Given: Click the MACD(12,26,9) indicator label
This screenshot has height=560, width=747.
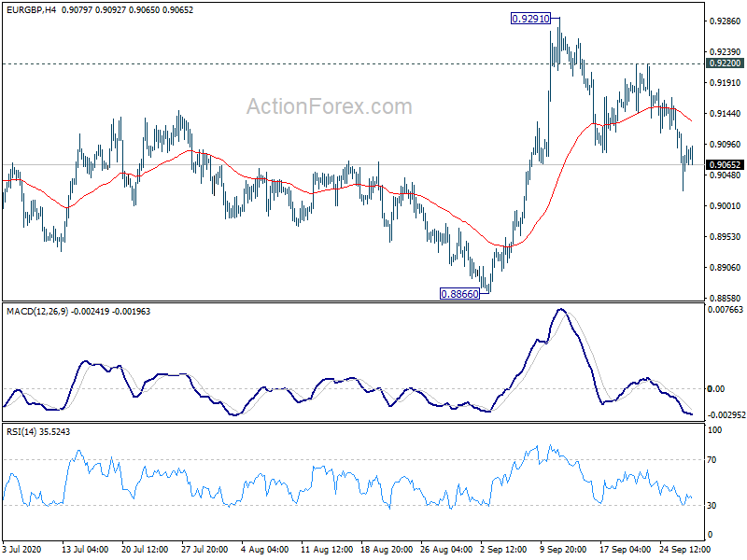Looking at the screenshot, I should pos(37,312).
